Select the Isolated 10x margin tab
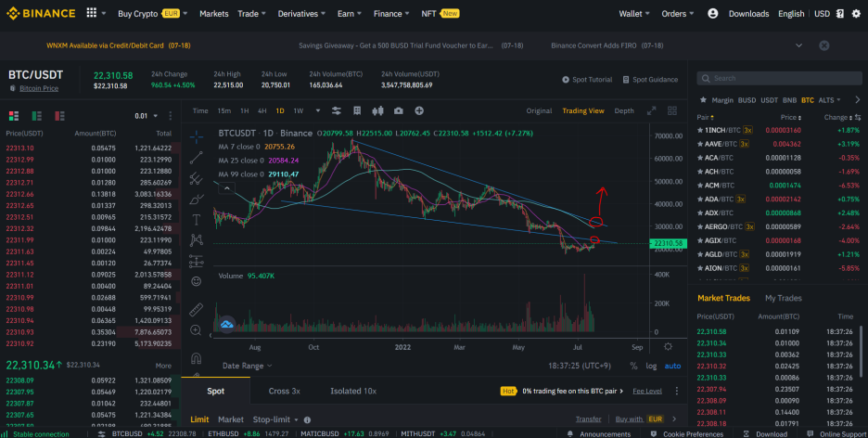Screen dimensions: 868x438 353,391
